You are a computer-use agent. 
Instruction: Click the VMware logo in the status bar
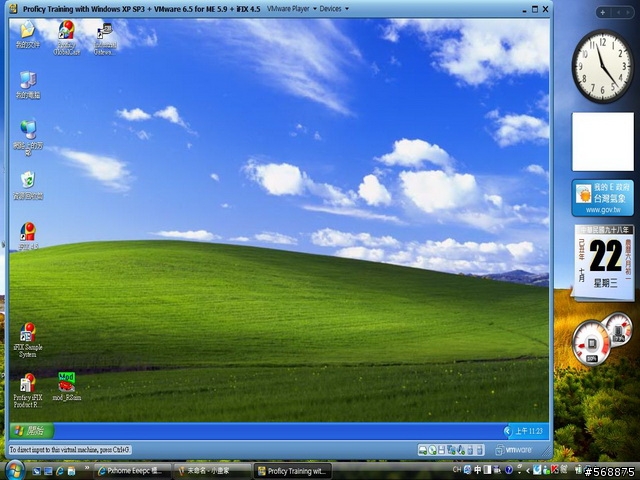(x=514, y=450)
